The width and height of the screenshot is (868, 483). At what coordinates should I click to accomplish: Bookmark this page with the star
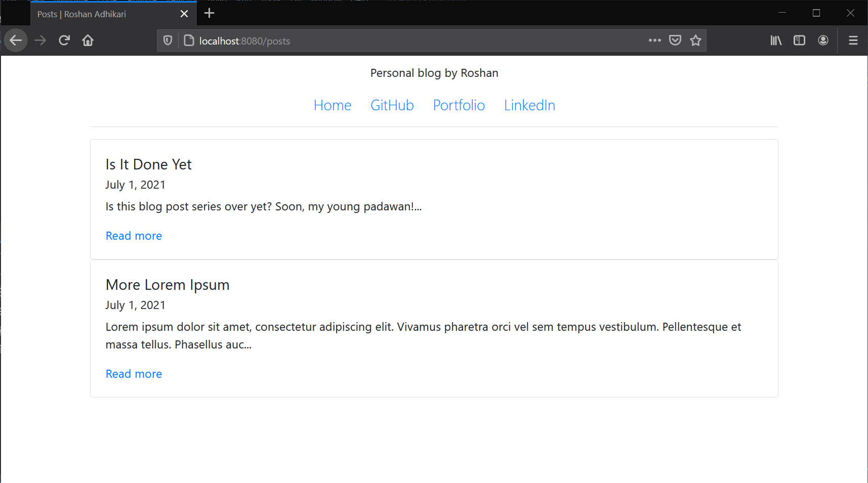tap(696, 40)
